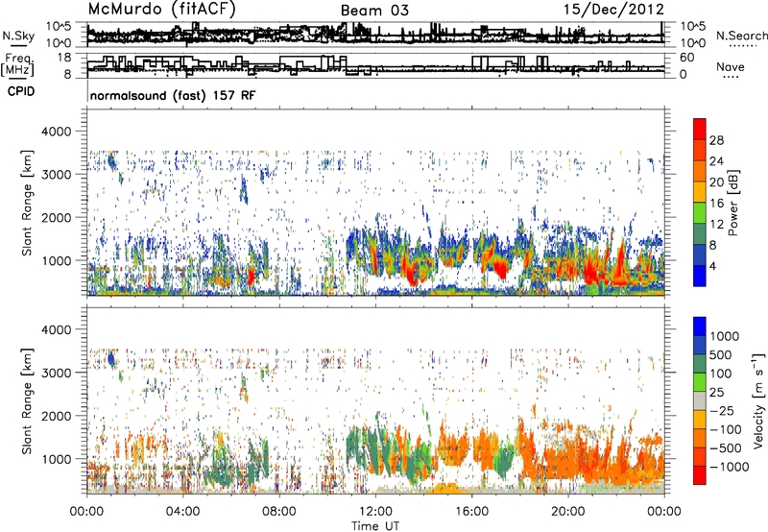Click the '1000' tick on the Velocity panel axis
Image resolution: width=768 pixels, height=532 pixels.
pyautogui.click(x=57, y=459)
